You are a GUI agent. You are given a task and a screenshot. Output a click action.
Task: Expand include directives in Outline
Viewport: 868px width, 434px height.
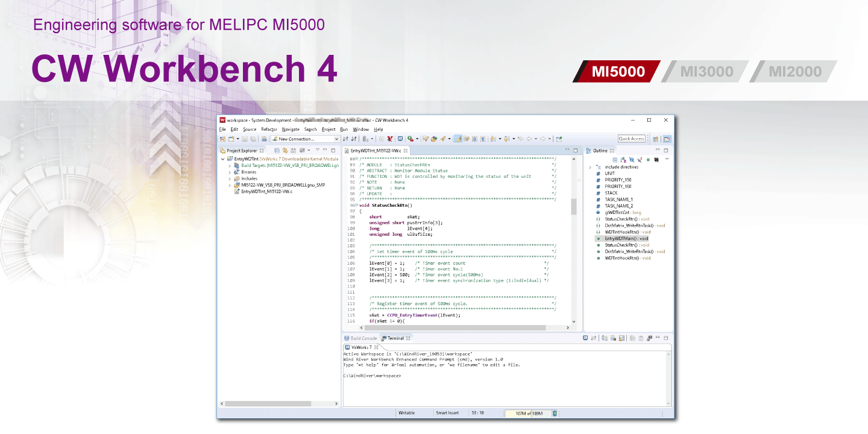590,167
